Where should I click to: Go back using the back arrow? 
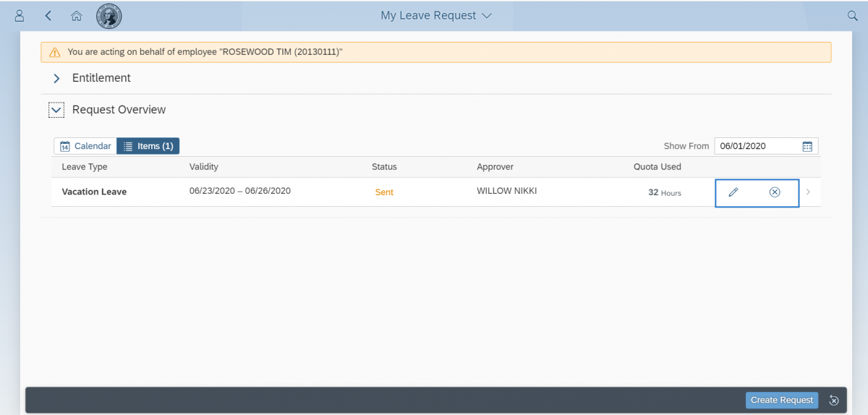click(48, 15)
